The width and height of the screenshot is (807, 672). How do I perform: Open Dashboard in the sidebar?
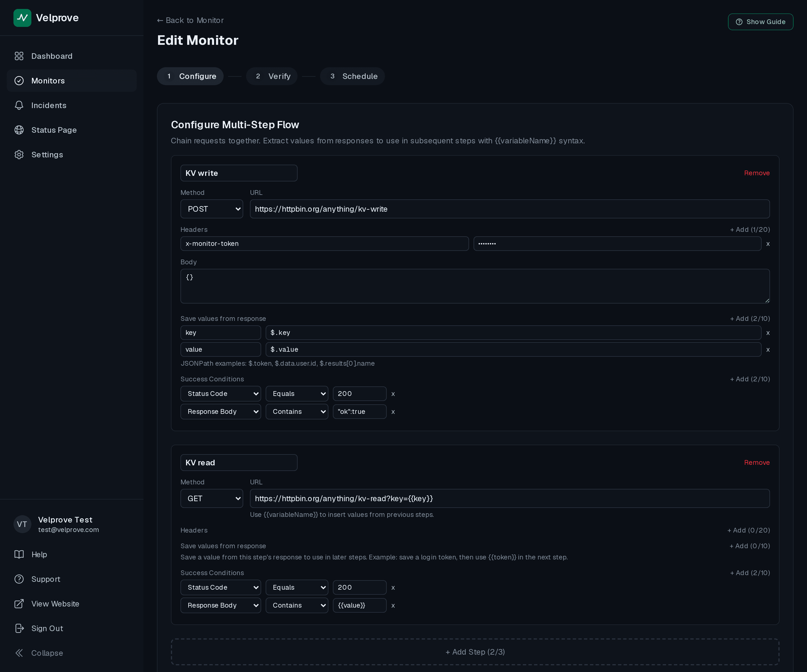coord(71,56)
